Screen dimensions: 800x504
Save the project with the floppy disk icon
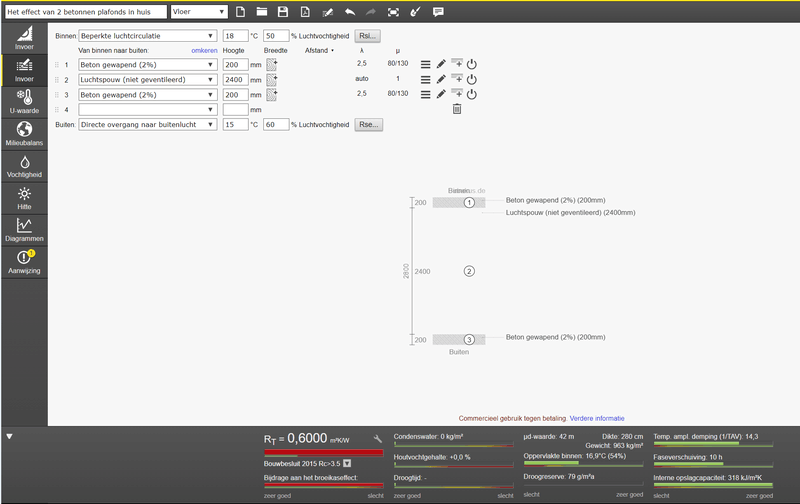283,12
